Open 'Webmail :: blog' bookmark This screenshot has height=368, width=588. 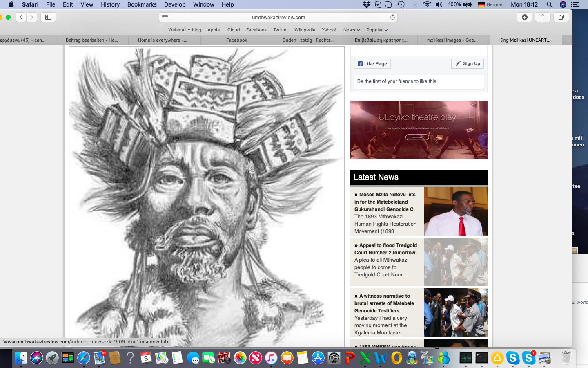[185, 30]
